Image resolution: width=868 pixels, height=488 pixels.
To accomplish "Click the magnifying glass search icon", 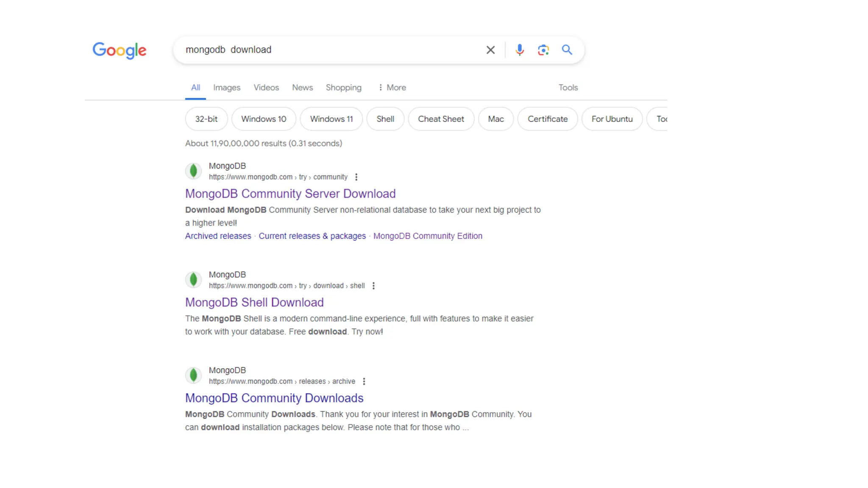I will [567, 50].
